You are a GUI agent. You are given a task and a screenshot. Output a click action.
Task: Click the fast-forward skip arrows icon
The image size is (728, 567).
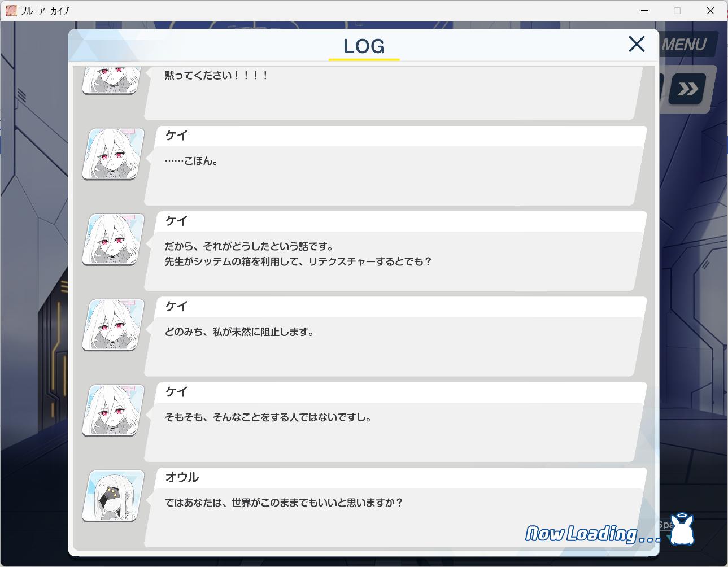click(x=687, y=89)
